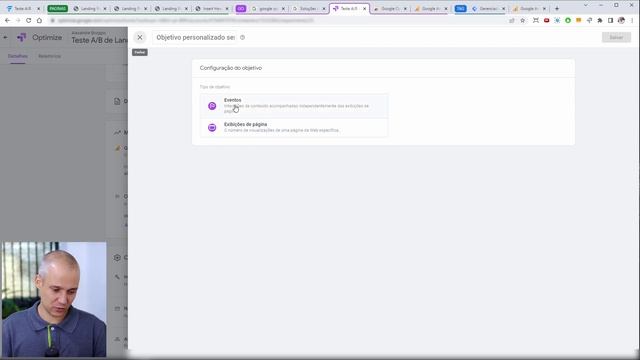The height and width of the screenshot is (360, 640).
Task: Switch to the Relatórios tab
Action: [x=49, y=56]
